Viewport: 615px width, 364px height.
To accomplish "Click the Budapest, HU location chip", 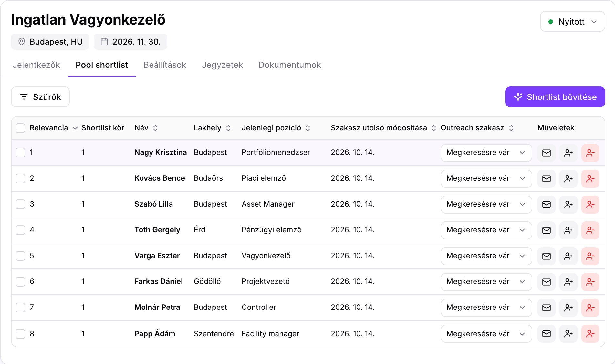I will 50,42.
